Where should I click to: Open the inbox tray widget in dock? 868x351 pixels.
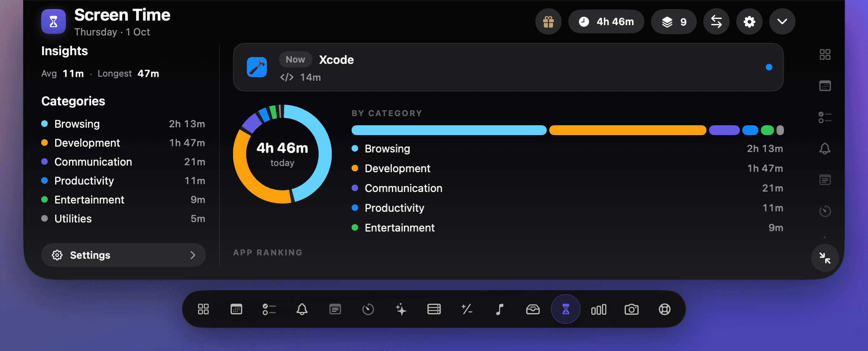(x=533, y=309)
